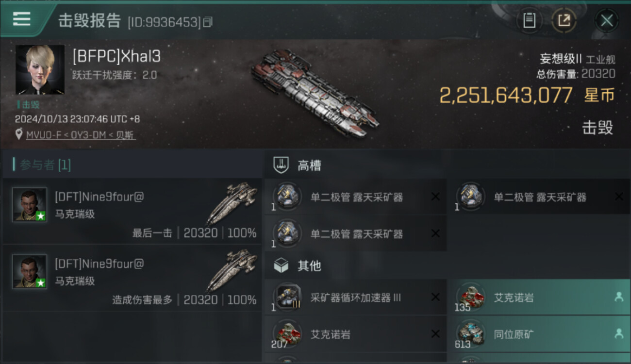
Task: Select the 艾克诺岩 207 ore item
Action: tap(355, 334)
